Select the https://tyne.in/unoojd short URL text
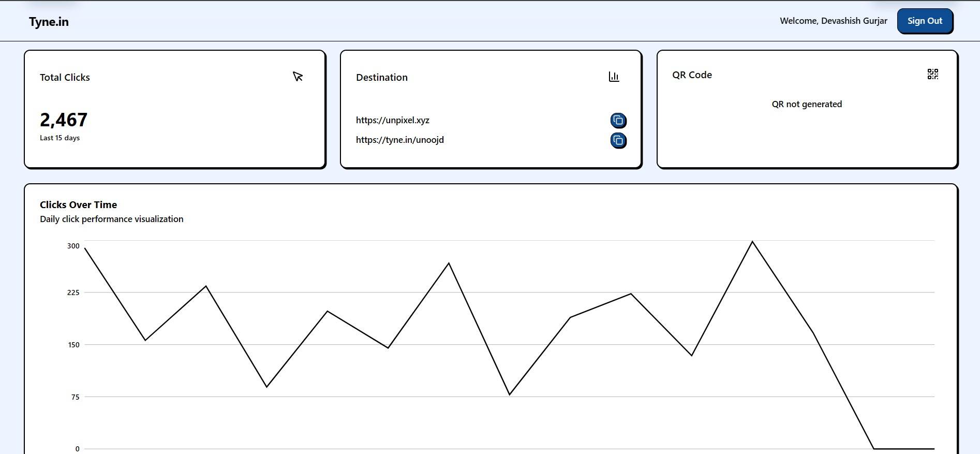The height and width of the screenshot is (454, 980). (399, 140)
